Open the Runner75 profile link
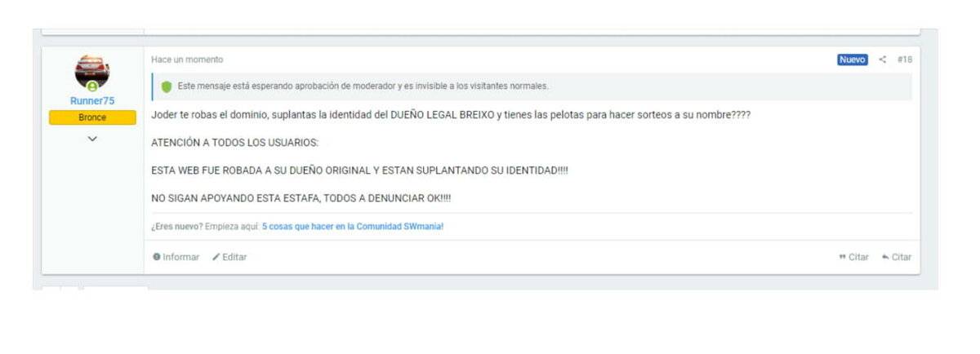Viewport: 980px width, 354px height. (92, 101)
